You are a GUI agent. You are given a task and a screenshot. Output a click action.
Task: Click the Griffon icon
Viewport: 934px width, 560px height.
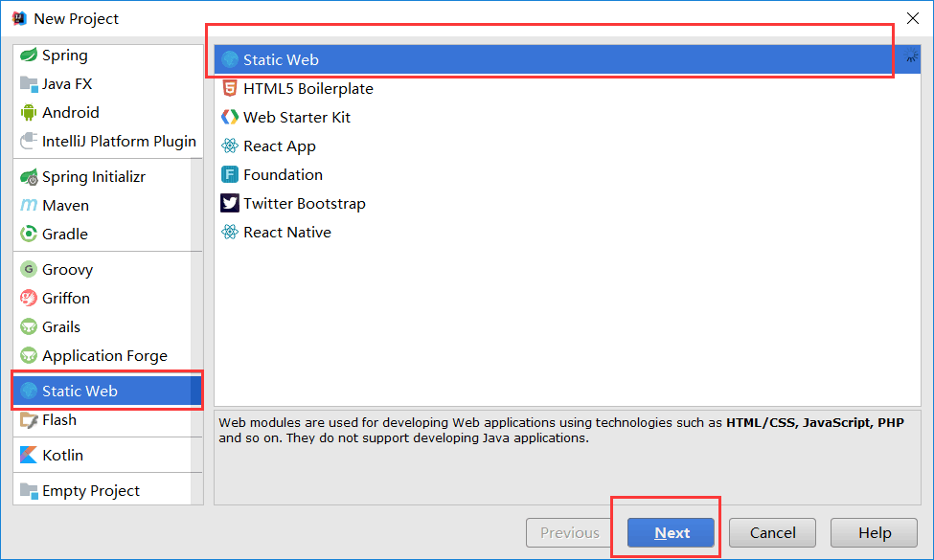pyautogui.click(x=29, y=298)
